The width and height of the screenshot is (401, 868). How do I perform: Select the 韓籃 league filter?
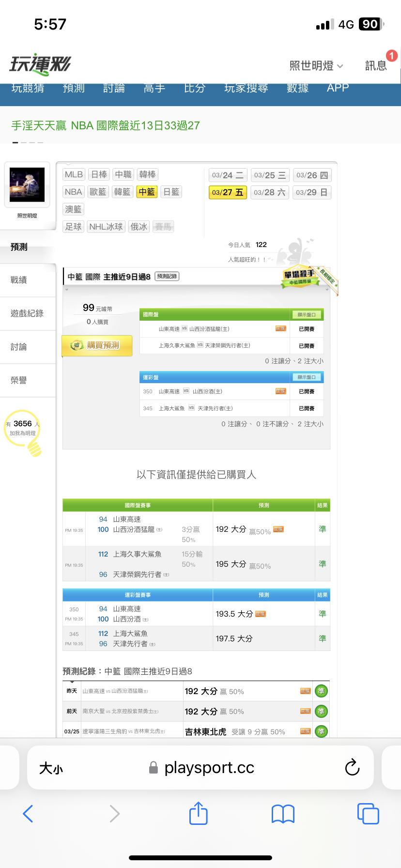tap(122, 192)
